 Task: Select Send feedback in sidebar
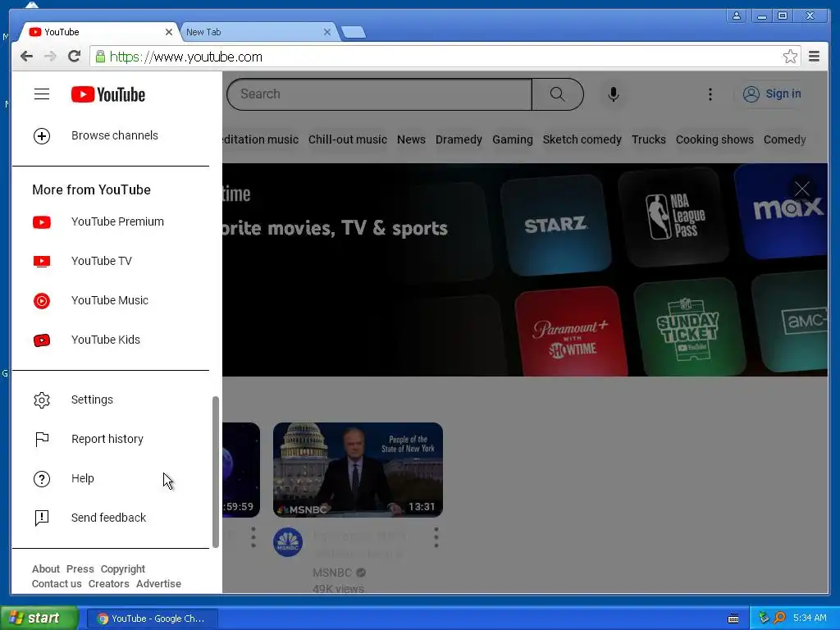[x=111, y=518]
